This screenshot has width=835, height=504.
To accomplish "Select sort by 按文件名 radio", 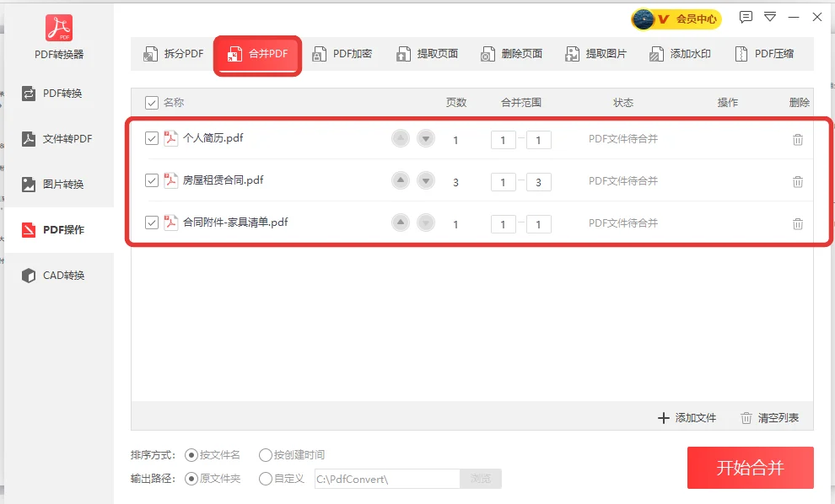I will tap(191, 455).
